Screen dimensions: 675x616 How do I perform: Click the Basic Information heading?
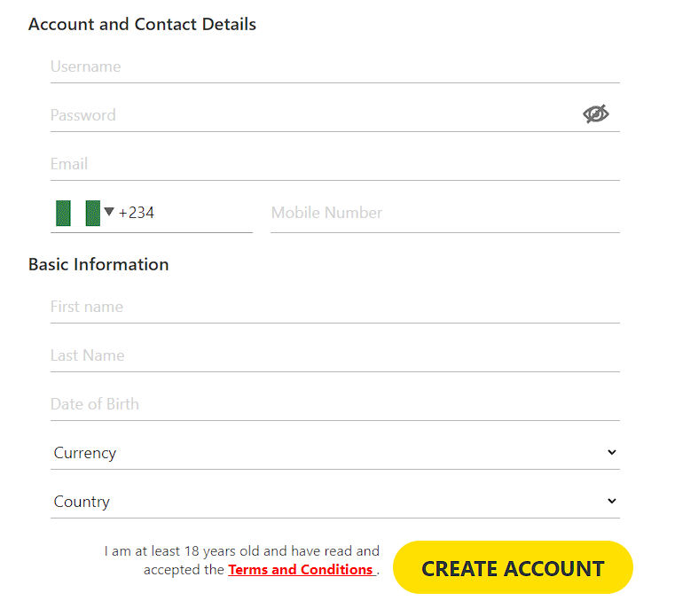point(98,264)
